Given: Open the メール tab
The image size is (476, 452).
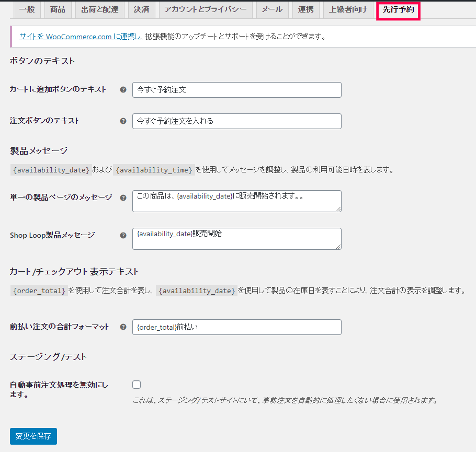Looking at the screenshot, I should [x=272, y=9].
